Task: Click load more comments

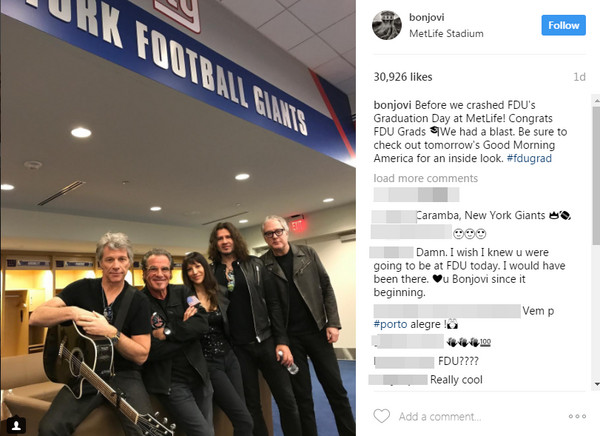Action: point(426,178)
